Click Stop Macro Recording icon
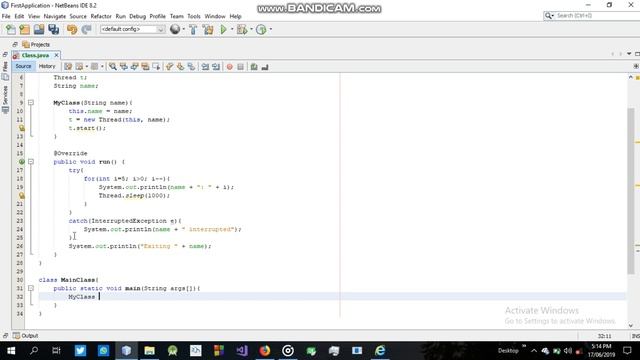Viewport: 640px width, 360px height. pos(240,67)
